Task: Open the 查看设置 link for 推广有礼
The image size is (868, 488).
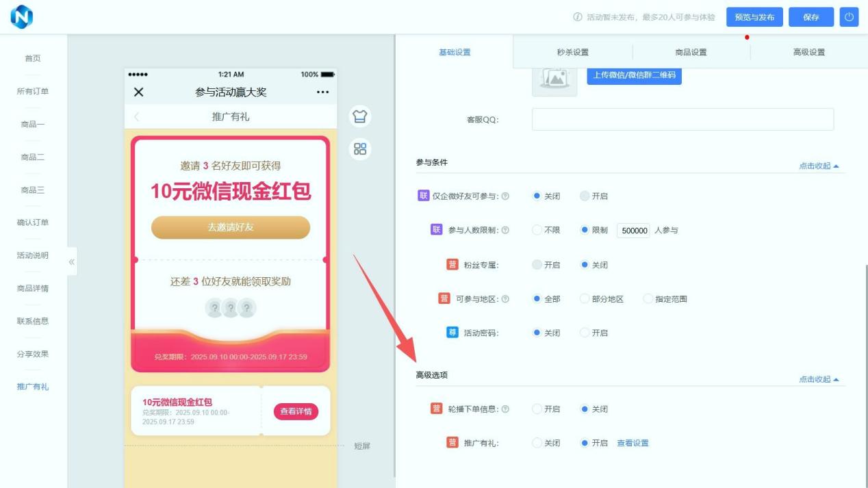Action: 633,444
